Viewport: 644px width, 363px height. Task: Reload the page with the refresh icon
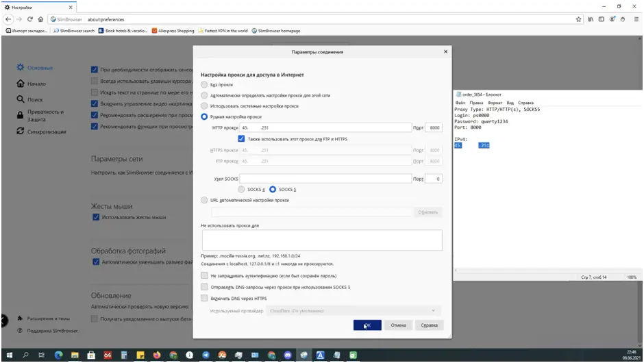(30, 19)
